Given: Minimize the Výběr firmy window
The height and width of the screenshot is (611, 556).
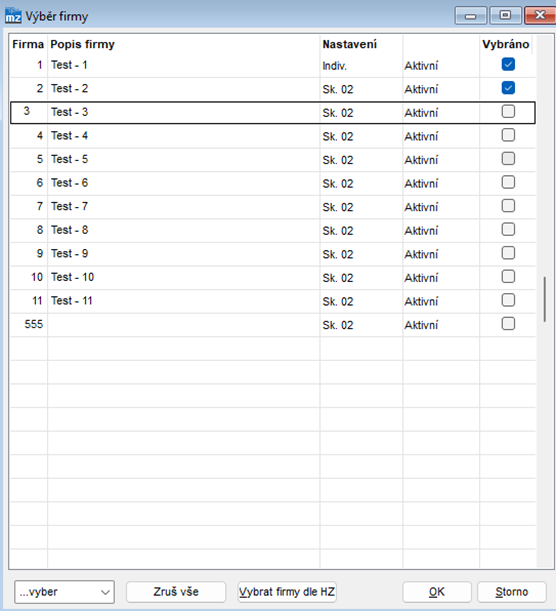Looking at the screenshot, I should click(470, 16).
